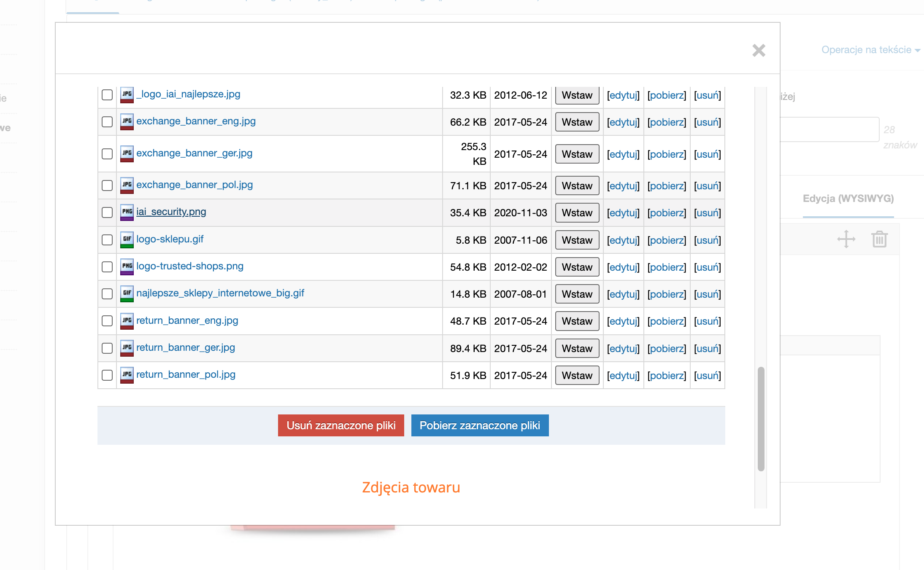
Task: Click the JPG icon of return_banner_ger.jpg
Action: [127, 348]
